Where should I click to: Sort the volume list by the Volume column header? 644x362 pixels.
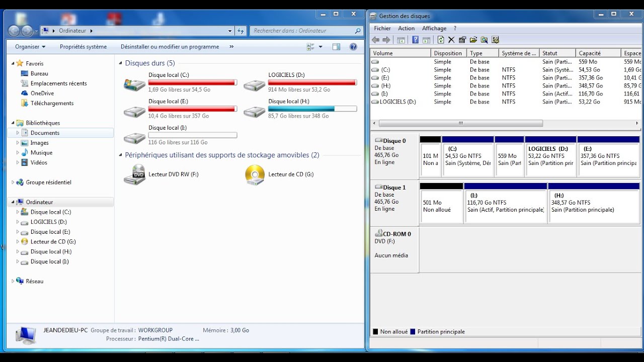(400, 53)
